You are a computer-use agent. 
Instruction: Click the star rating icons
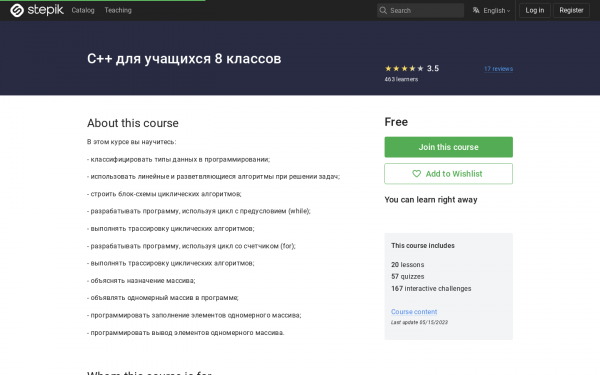pos(404,68)
